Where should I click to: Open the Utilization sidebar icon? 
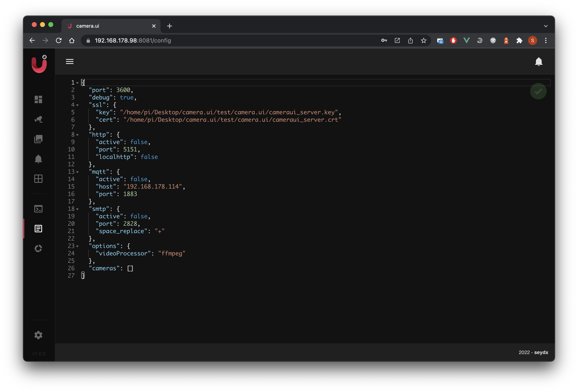tap(38, 248)
